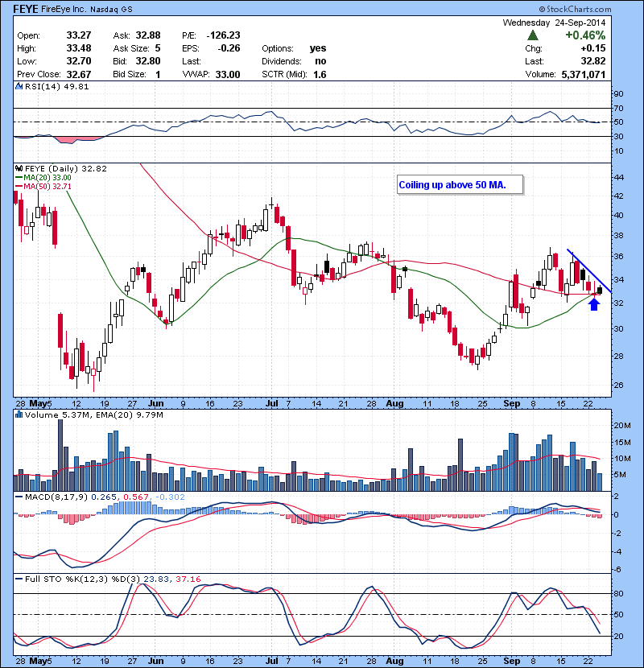Click the RSI panel line-chart icon

[x=19, y=86]
